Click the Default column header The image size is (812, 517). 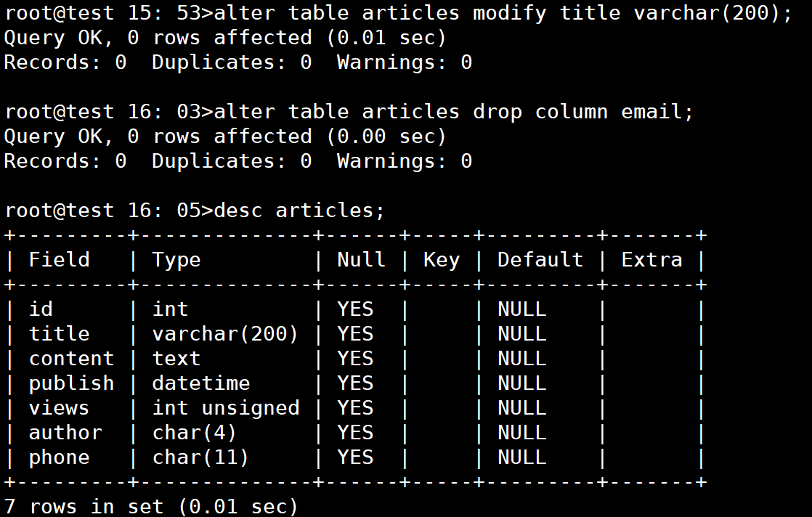540,259
